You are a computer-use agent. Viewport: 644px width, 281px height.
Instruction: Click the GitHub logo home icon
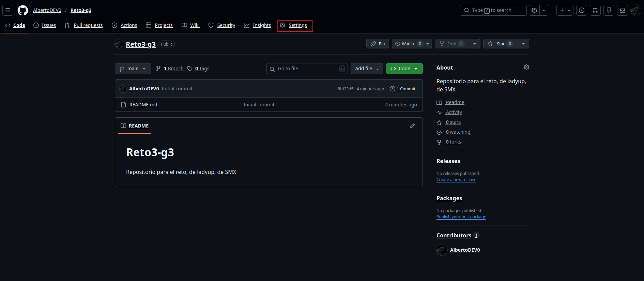[x=23, y=10]
